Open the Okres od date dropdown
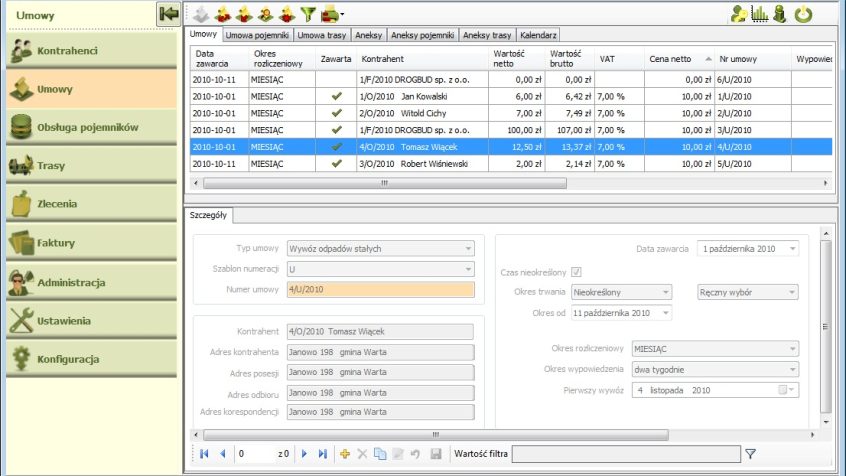This screenshot has width=846, height=476. tap(665, 313)
